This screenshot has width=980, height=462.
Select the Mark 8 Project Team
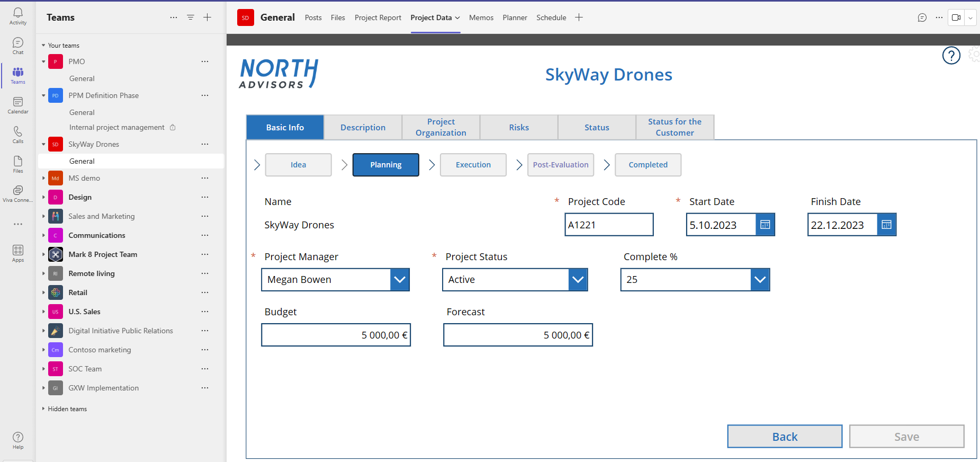(x=103, y=254)
